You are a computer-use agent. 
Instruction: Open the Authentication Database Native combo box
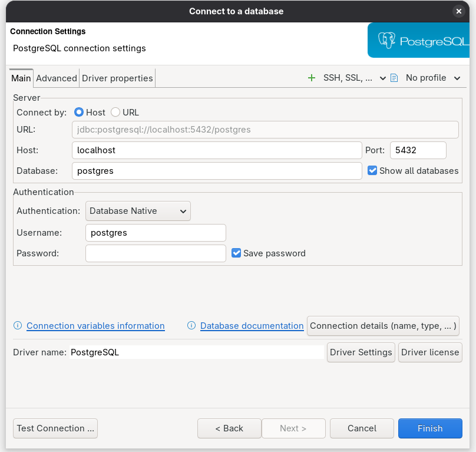pyautogui.click(x=138, y=211)
